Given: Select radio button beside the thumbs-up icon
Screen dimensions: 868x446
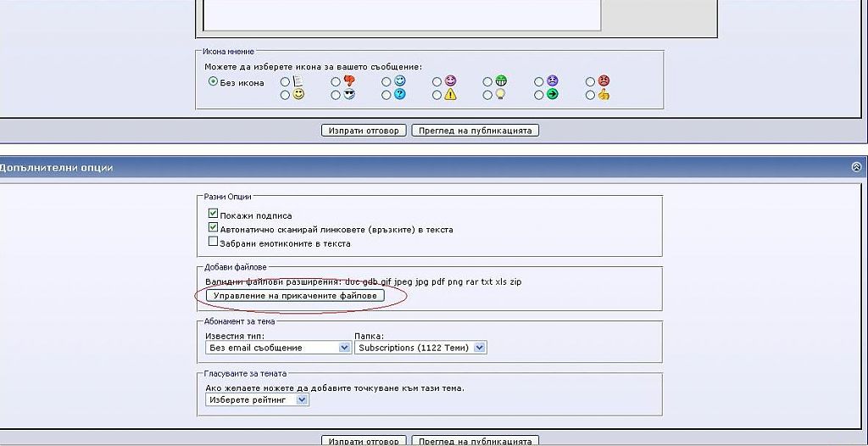Looking at the screenshot, I should (x=591, y=95).
